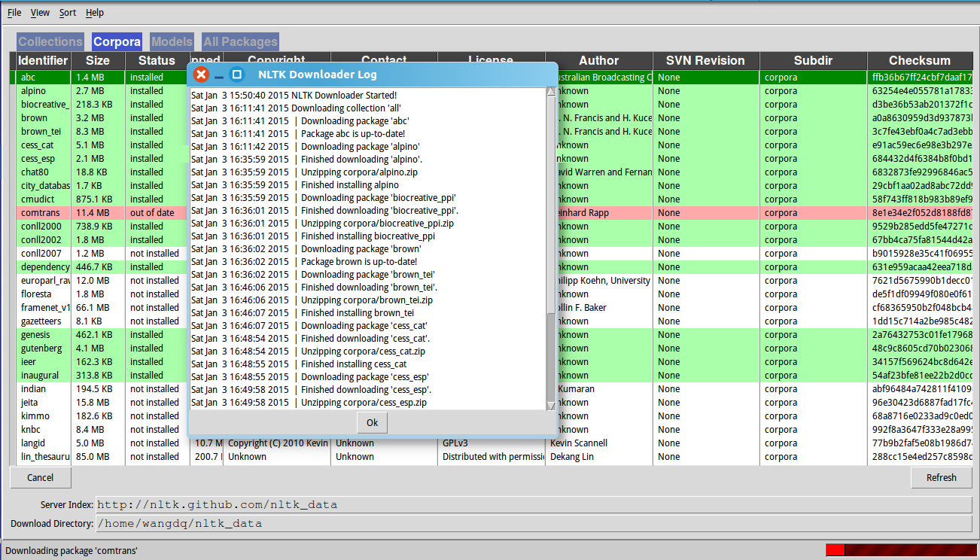The height and width of the screenshot is (560, 980).
Task: Click the Subdir column header
Action: [x=813, y=61]
